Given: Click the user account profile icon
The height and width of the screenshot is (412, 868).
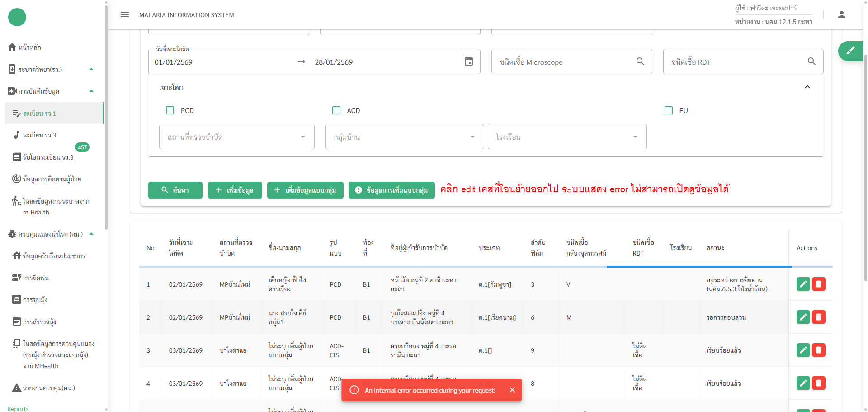Looking at the screenshot, I should pos(841,15).
